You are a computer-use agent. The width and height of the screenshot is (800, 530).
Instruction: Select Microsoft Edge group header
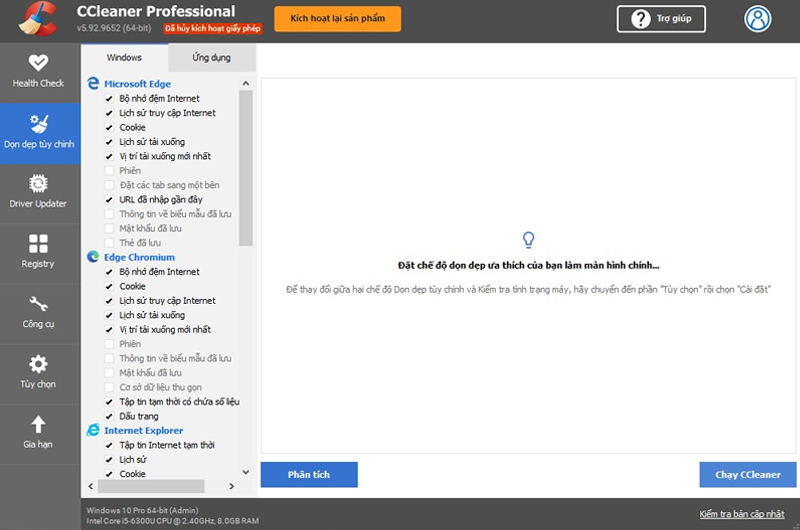[x=138, y=84]
